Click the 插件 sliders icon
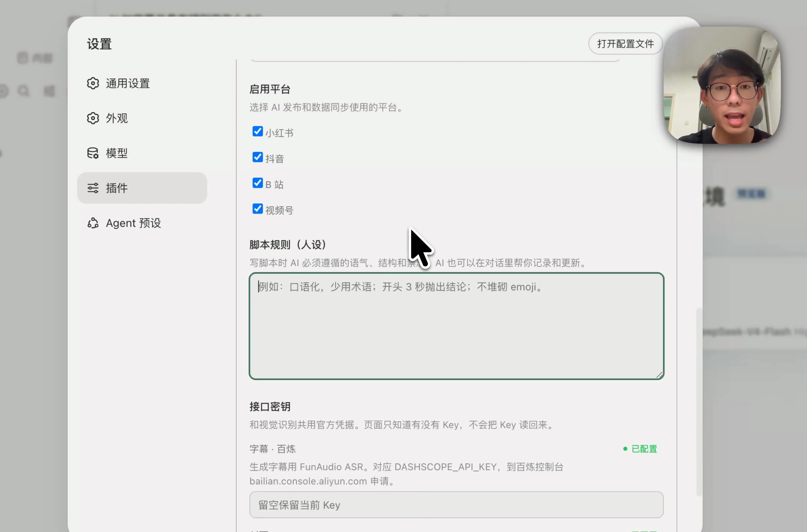This screenshot has width=807, height=532. click(93, 188)
